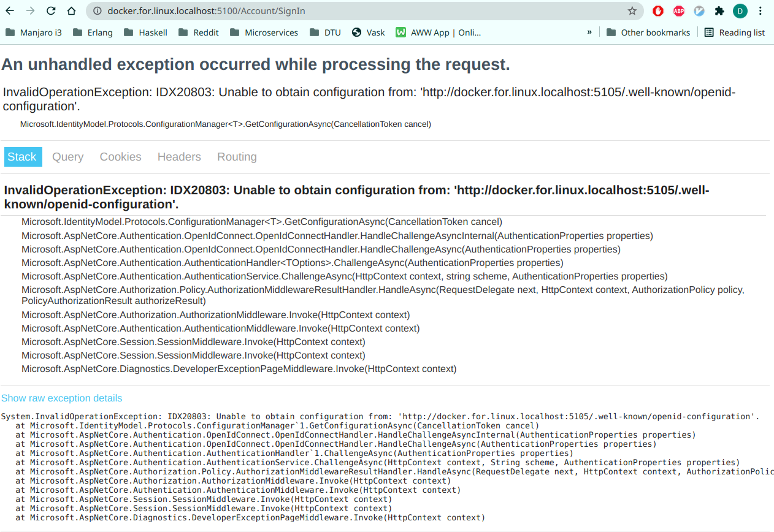
Task: Switch to the Headers tab
Action: [179, 157]
